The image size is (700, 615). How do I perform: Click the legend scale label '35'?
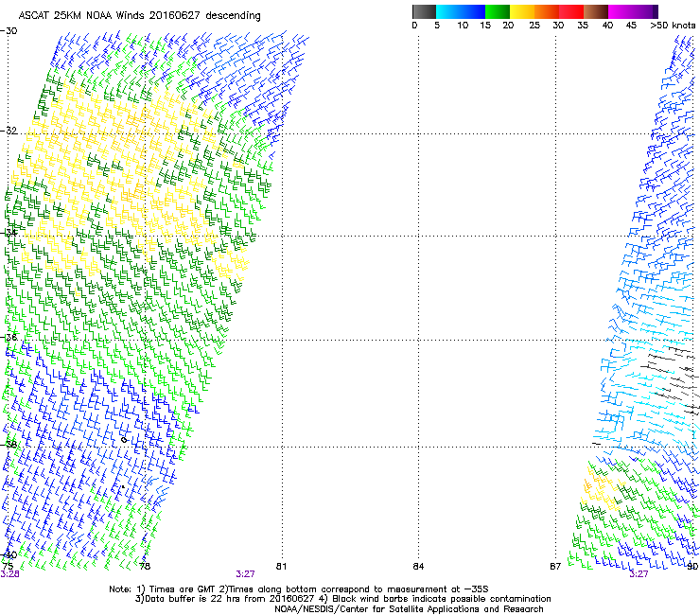click(x=583, y=26)
